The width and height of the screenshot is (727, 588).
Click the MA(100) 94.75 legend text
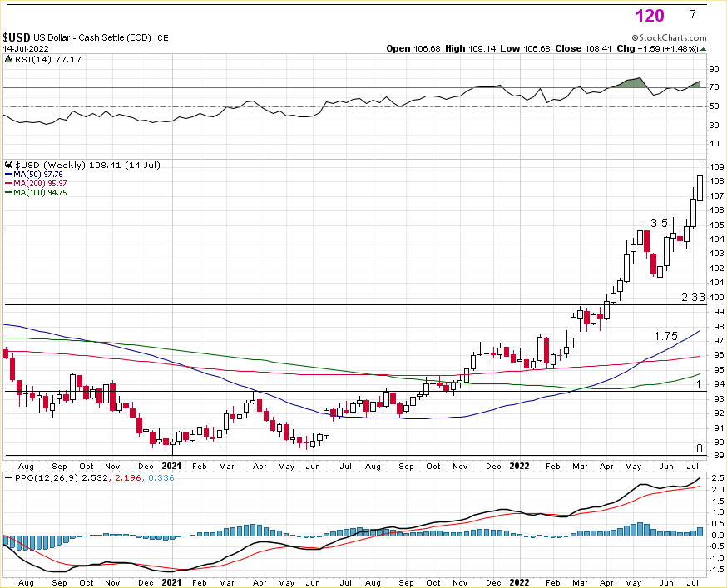click(x=40, y=193)
